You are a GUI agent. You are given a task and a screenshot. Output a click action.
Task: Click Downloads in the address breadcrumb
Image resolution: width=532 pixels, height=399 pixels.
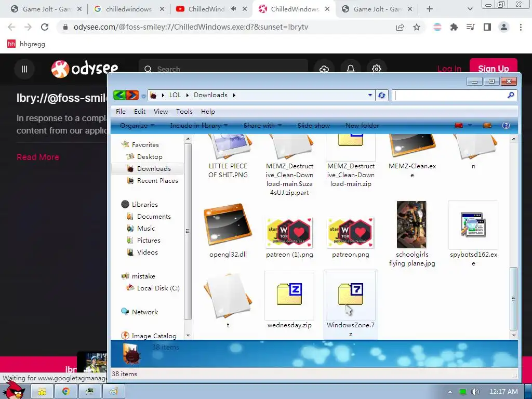tap(210, 95)
